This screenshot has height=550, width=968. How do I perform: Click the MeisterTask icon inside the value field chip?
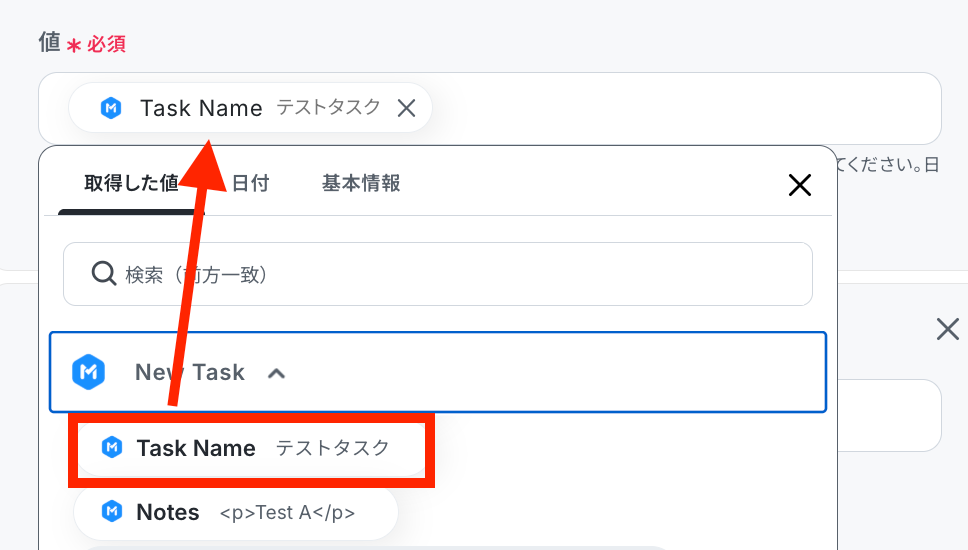[111, 108]
